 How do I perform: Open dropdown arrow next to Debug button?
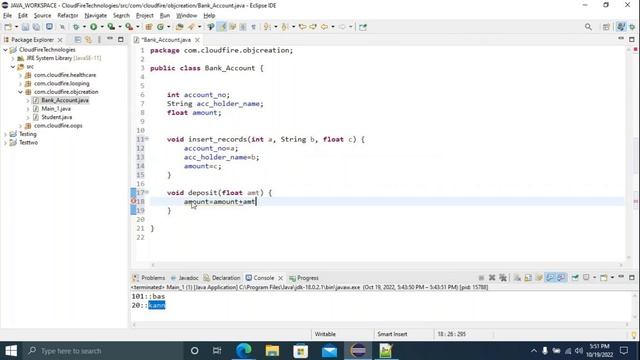pos(84,27)
